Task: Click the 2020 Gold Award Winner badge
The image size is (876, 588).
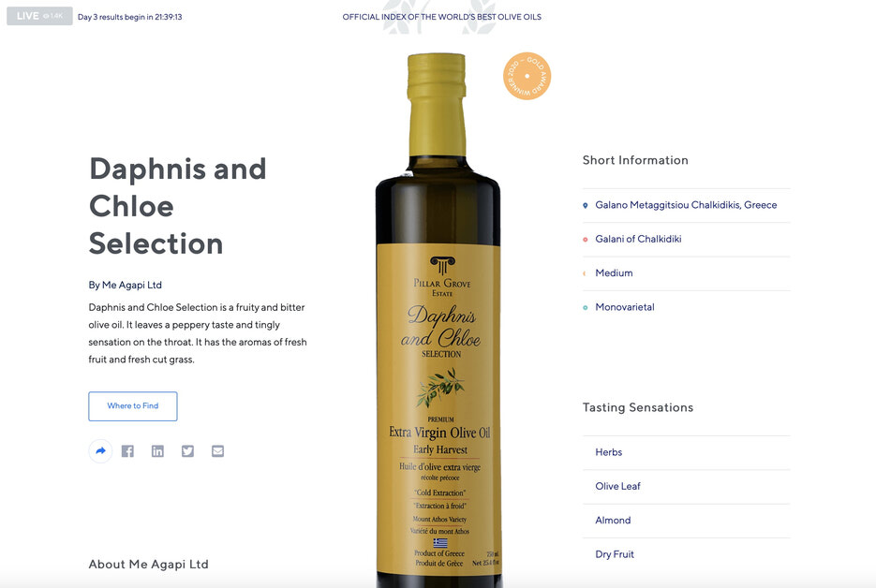Action: coord(527,76)
